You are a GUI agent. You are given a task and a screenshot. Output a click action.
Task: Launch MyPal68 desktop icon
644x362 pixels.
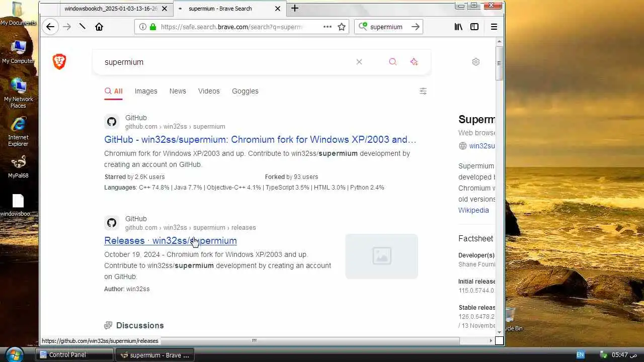(x=18, y=167)
